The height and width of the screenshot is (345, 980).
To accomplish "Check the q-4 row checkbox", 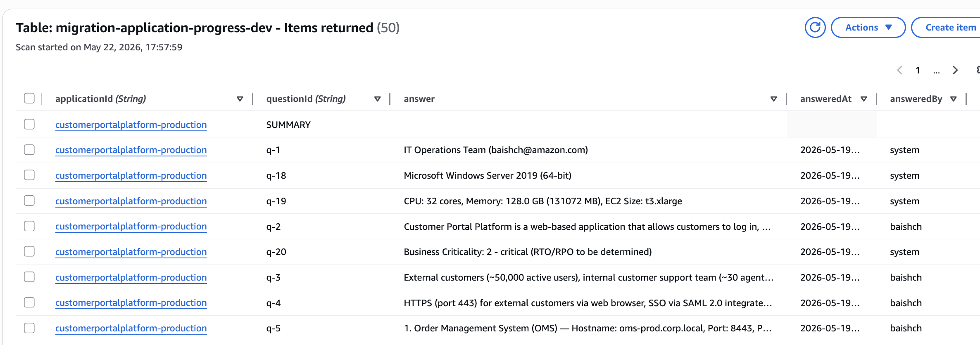I will click(x=29, y=302).
